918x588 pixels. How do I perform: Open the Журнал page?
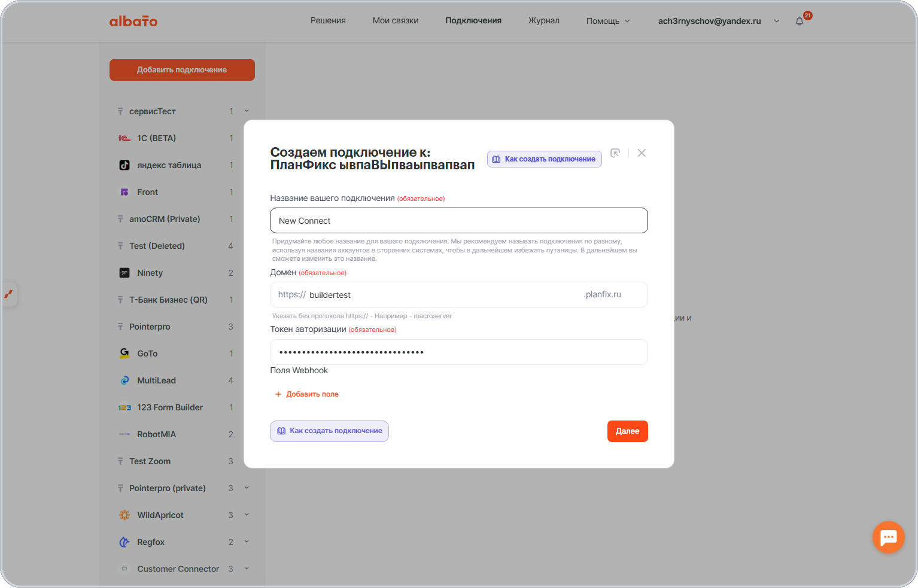[544, 20]
